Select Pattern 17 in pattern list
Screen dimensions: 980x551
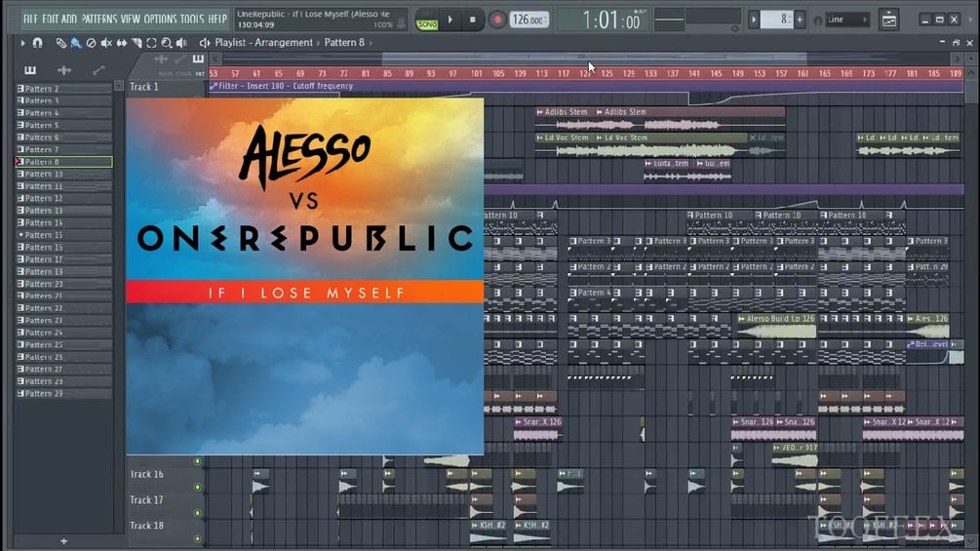click(63, 259)
